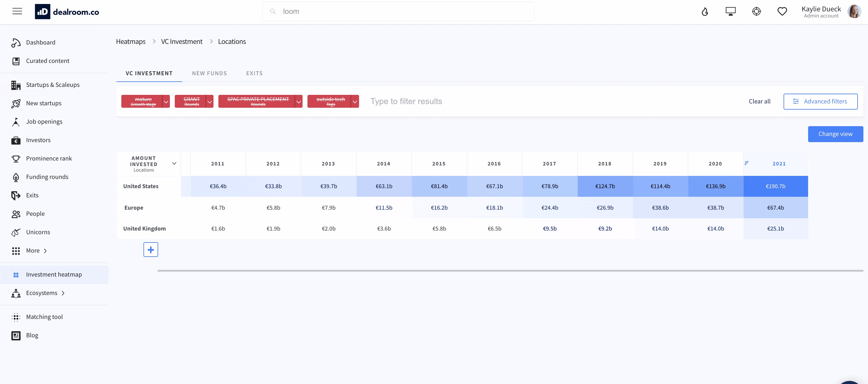This screenshot has width=868, height=384.
Task: Click sort icon beside 2021 column
Action: [x=746, y=163]
